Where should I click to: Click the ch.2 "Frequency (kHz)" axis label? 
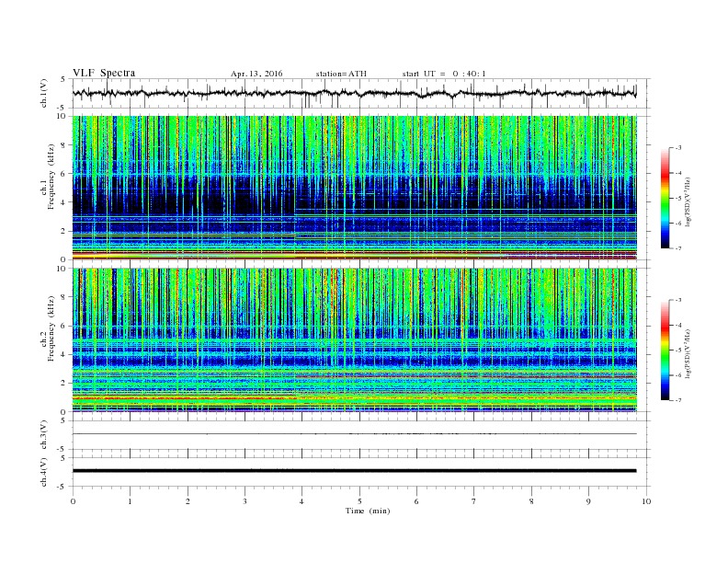pos(51,327)
